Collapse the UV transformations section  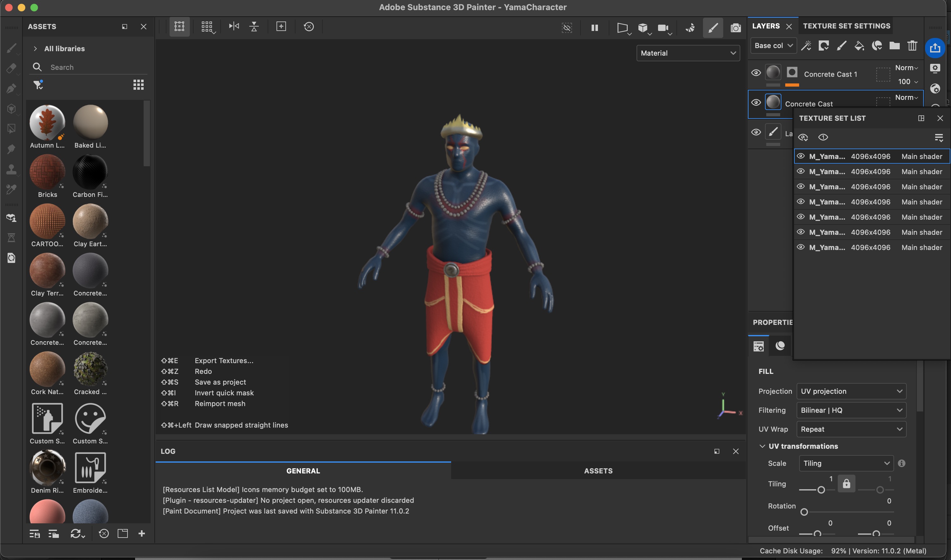762,446
